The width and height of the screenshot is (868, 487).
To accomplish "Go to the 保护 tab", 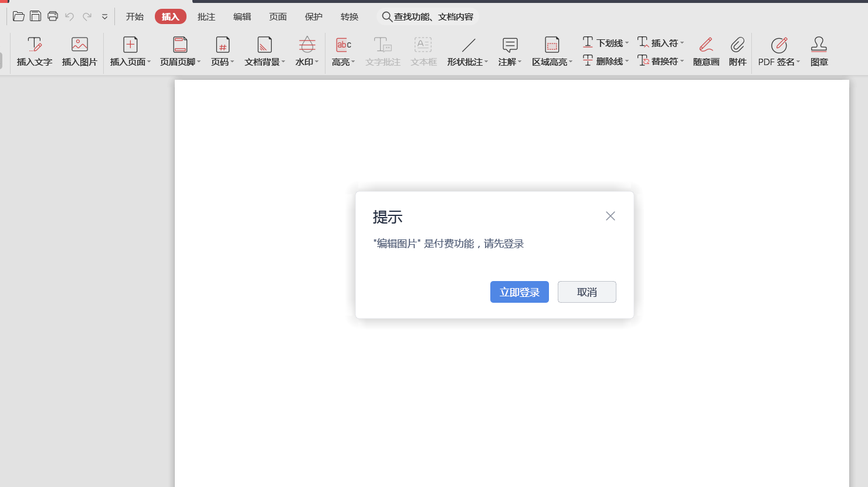I will (314, 17).
